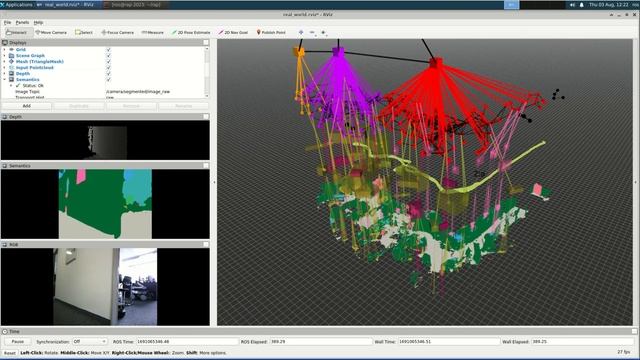Click the Grid display icon
This screenshot has width=640, height=360.
point(11,49)
